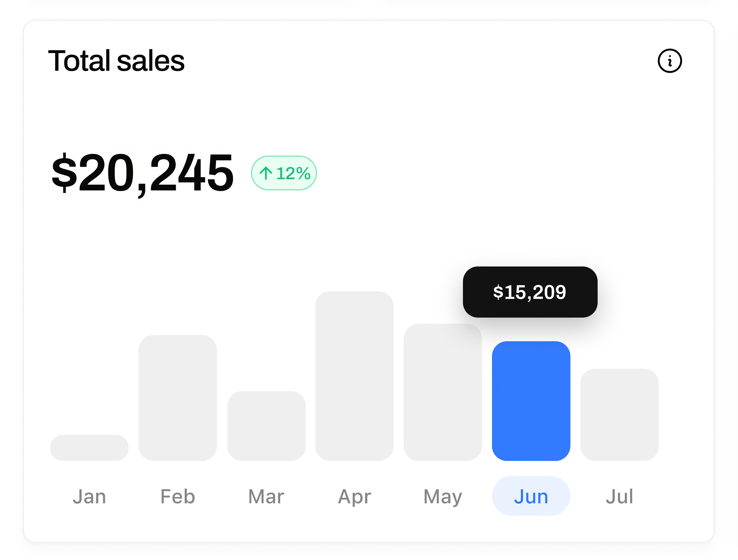Select the Mar month label

(266, 496)
